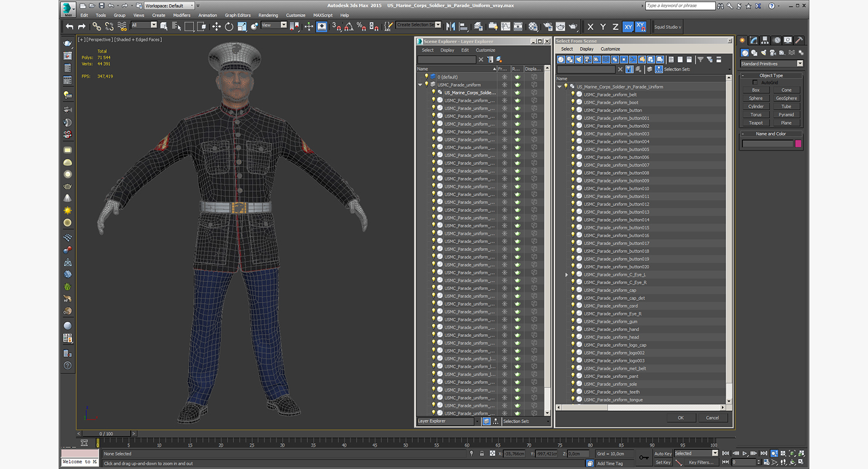
Task: Toggle Constrain to X axis button
Action: click(x=590, y=26)
